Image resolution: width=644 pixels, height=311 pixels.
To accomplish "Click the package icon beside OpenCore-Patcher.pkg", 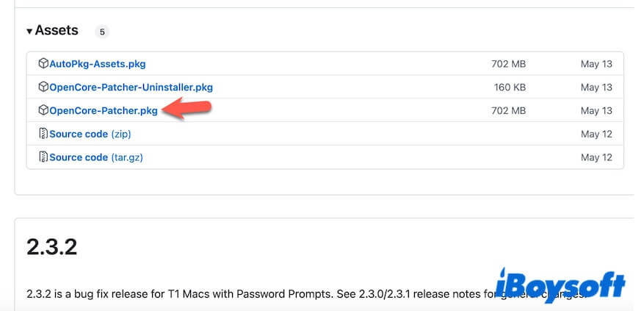I will pyautogui.click(x=43, y=111).
